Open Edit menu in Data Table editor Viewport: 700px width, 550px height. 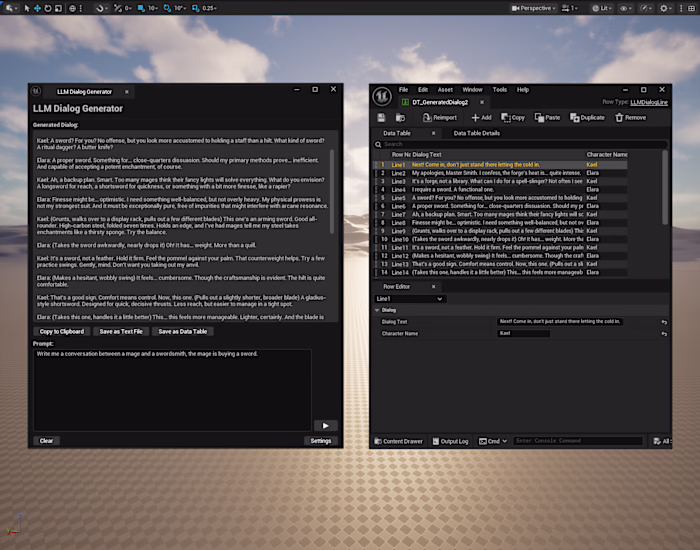click(423, 90)
